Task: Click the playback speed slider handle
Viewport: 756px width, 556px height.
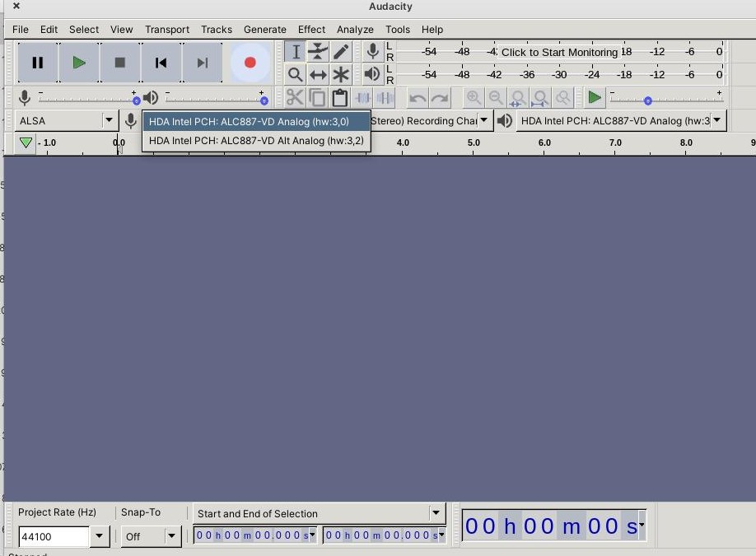Action: tap(648, 100)
